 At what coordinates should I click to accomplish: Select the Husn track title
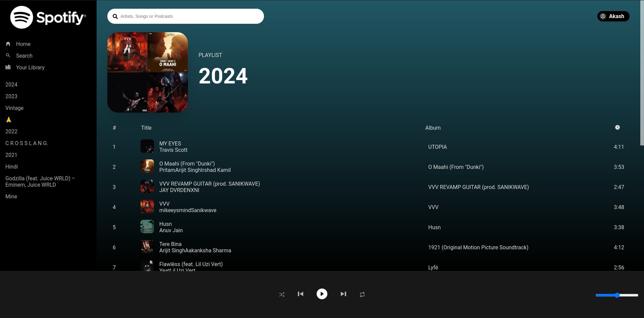pyautogui.click(x=165, y=224)
